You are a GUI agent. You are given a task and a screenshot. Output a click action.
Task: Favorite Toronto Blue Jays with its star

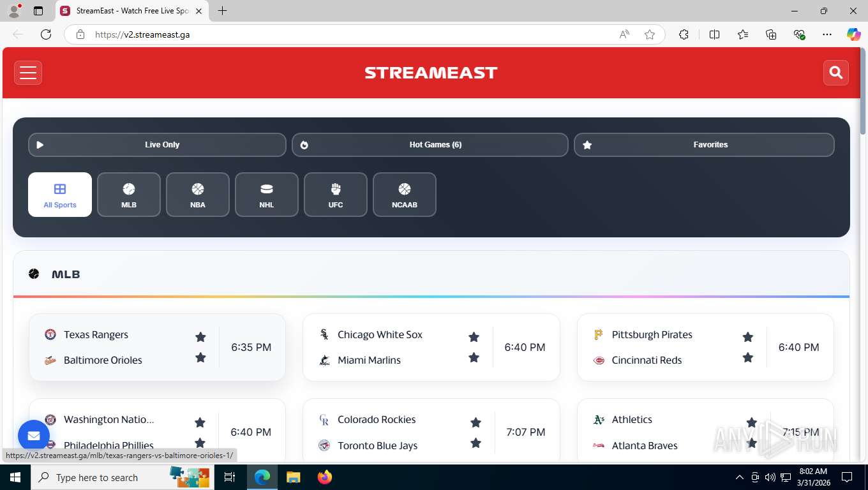pos(475,443)
